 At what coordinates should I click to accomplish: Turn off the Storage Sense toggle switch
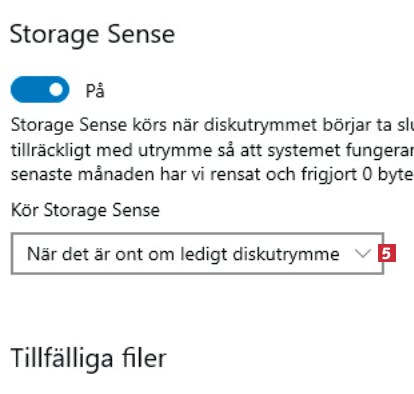click(40, 89)
